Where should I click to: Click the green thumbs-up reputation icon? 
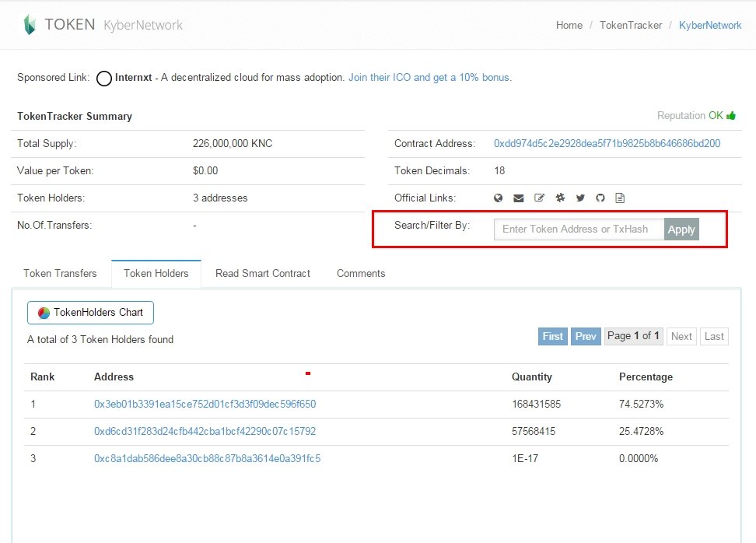point(731,116)
